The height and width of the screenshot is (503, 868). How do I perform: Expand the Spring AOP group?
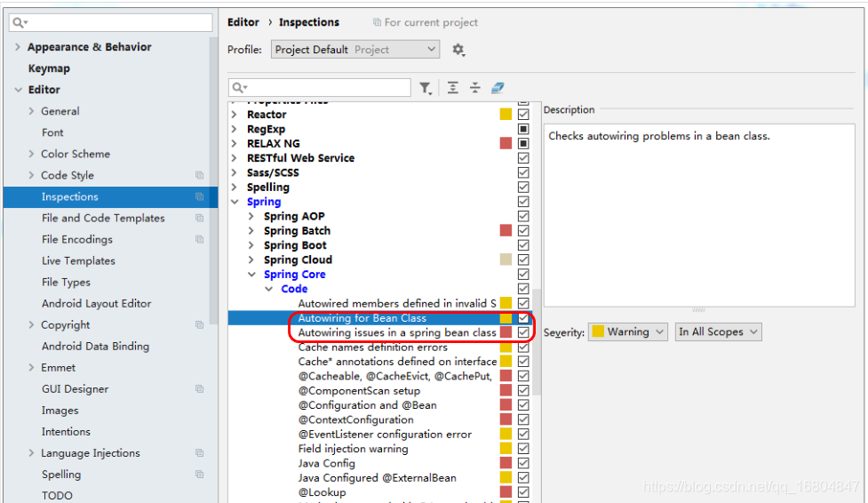coord(251,216)
